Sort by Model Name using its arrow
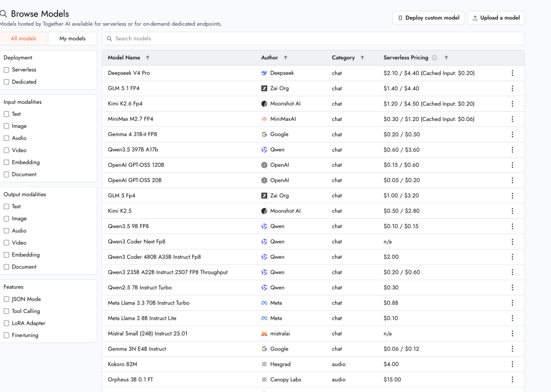 [147, 58]
